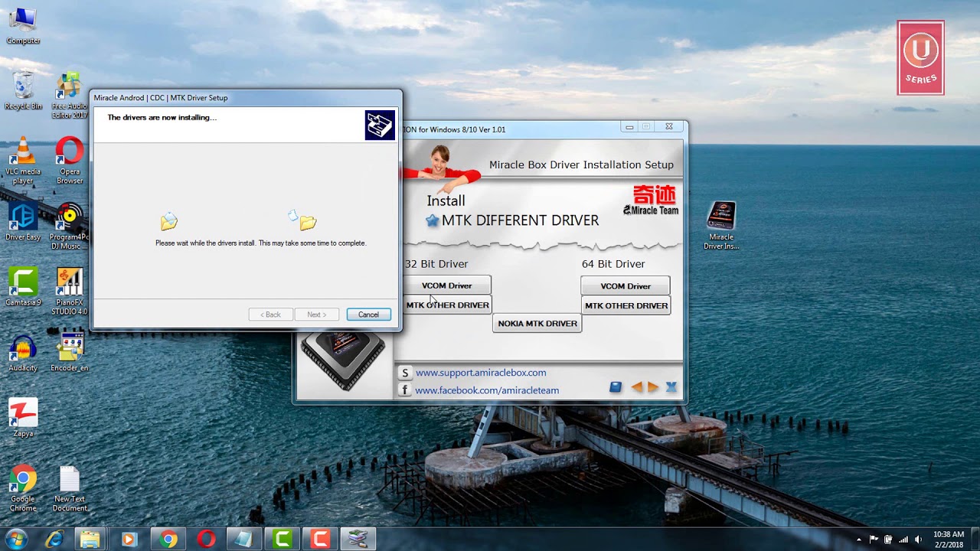Screen dimensions: 980x551
Task: Open Action Center flag tray icon
Action: pyautogui.click(x=874, y=540)
